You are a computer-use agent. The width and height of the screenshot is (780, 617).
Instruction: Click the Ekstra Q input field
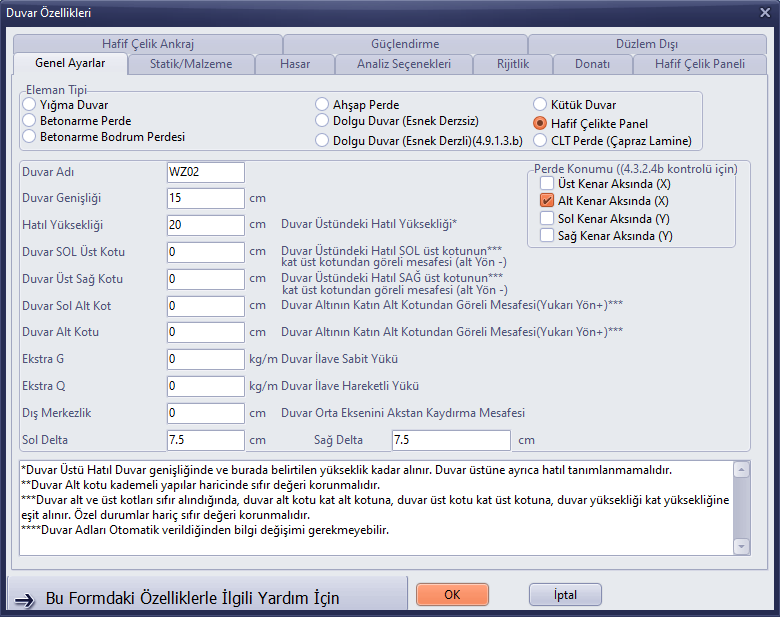click(205, 386)
